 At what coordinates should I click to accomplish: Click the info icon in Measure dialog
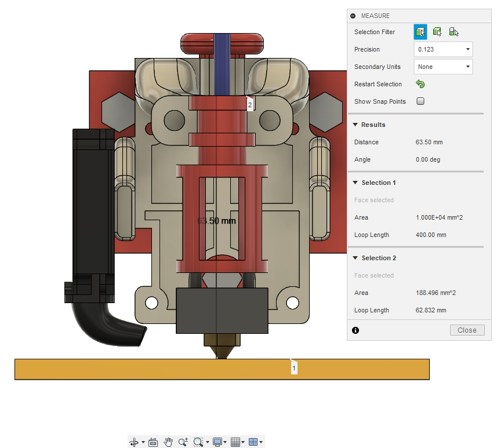click(355, 330)
